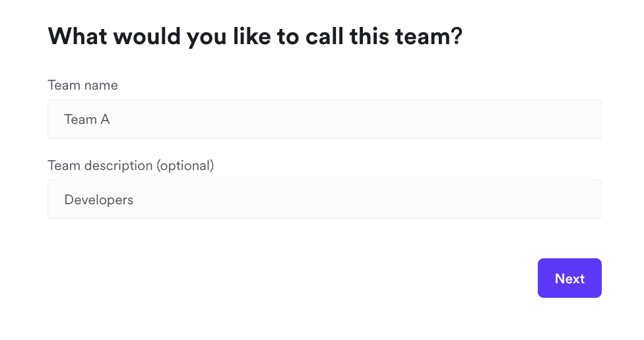Place cursor at end of 'Team A'
This screenshot has width=644, height=340.
110,120
